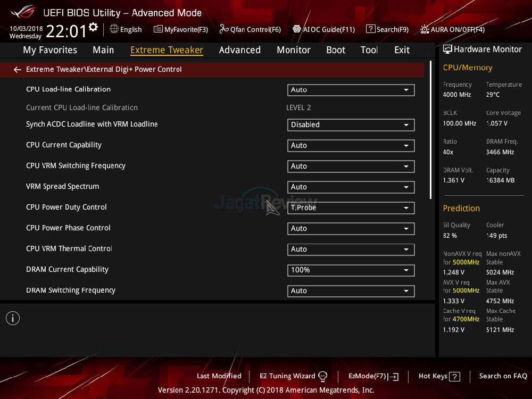The width and height of the screenshot is (532, 399).
Task: Open Search(F9) question mark icon
Action: tap(370, 29)
